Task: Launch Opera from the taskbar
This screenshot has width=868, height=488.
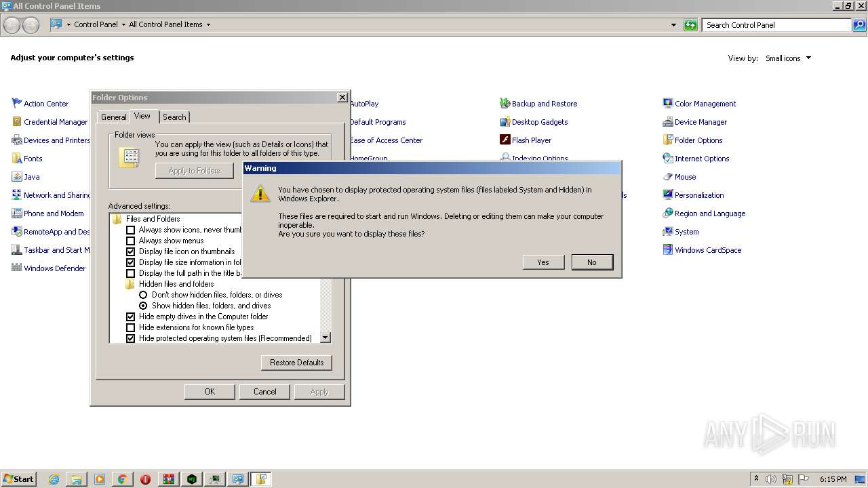Action: [x=145, y=479]
